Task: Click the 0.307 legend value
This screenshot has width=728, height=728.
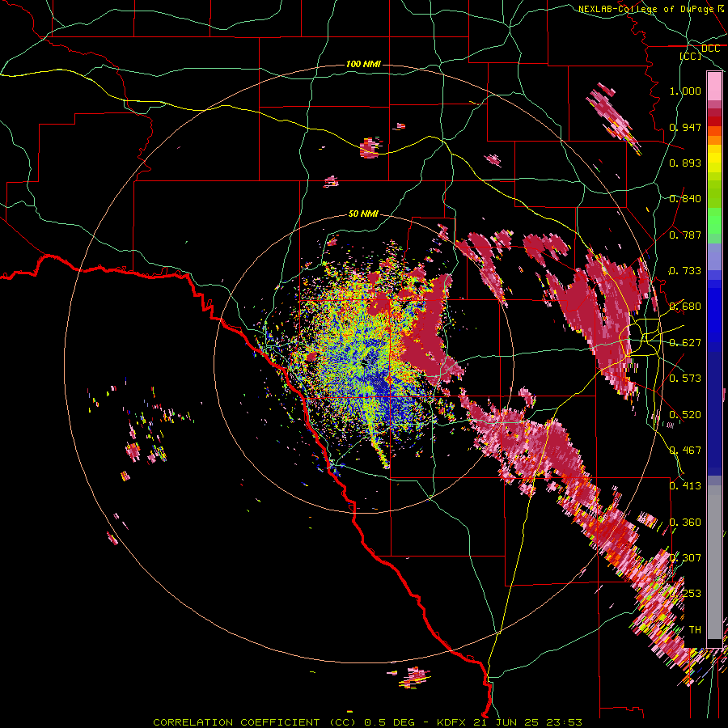Action: [685, 558]
